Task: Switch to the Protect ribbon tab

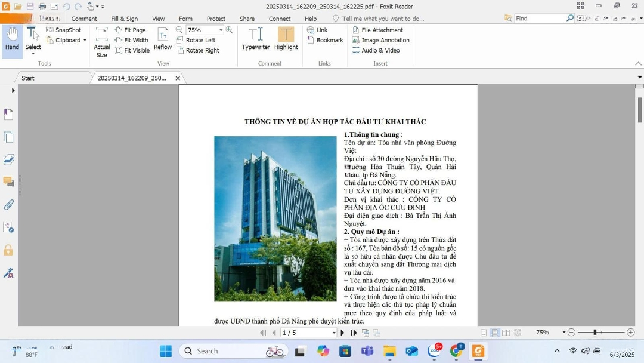Action: tap(216, 19)
